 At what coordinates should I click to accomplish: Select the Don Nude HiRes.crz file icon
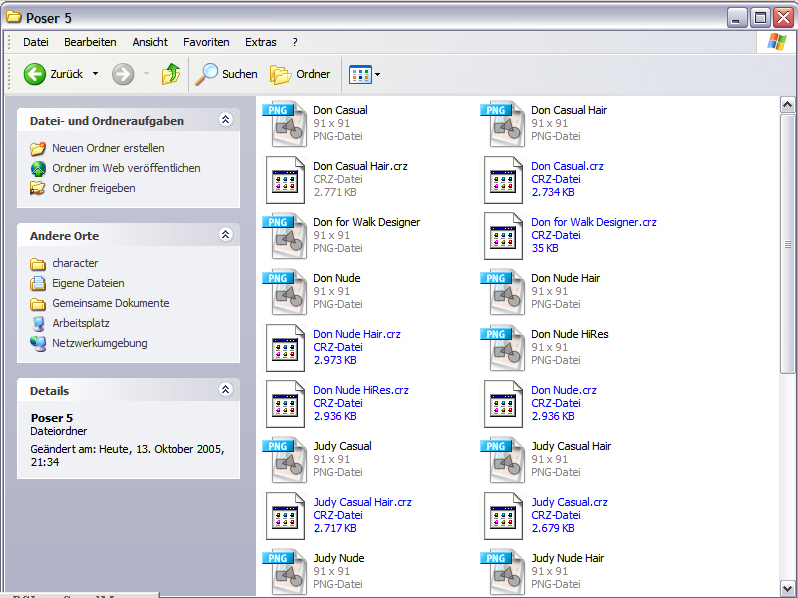click(x=285, y=404)
